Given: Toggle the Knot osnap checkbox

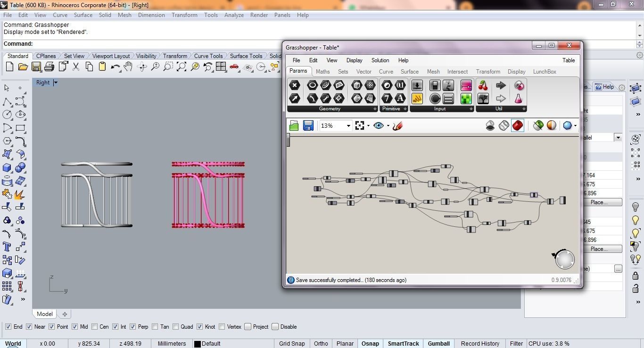Looking at the screenshot, I should pos(200,327).
